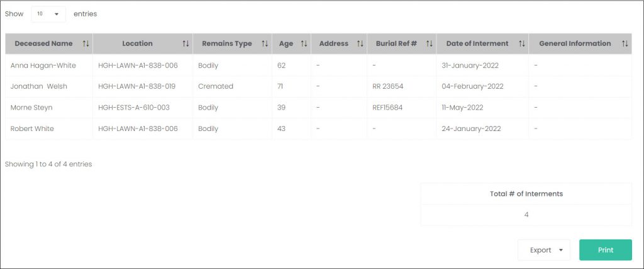Click location HGH-ESTS-A-610-003
This screenshot has width=644, height=269.
[x=134, y=108]
